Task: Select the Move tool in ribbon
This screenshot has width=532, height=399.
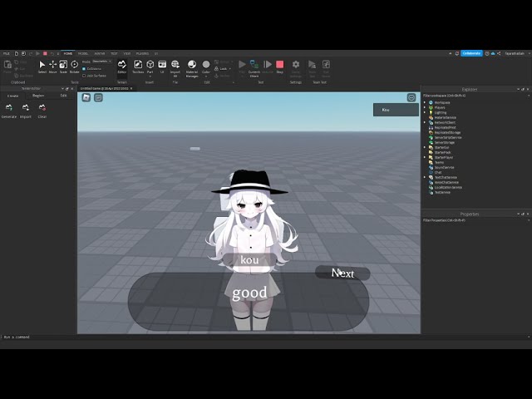Action: [x=53, y=66]
